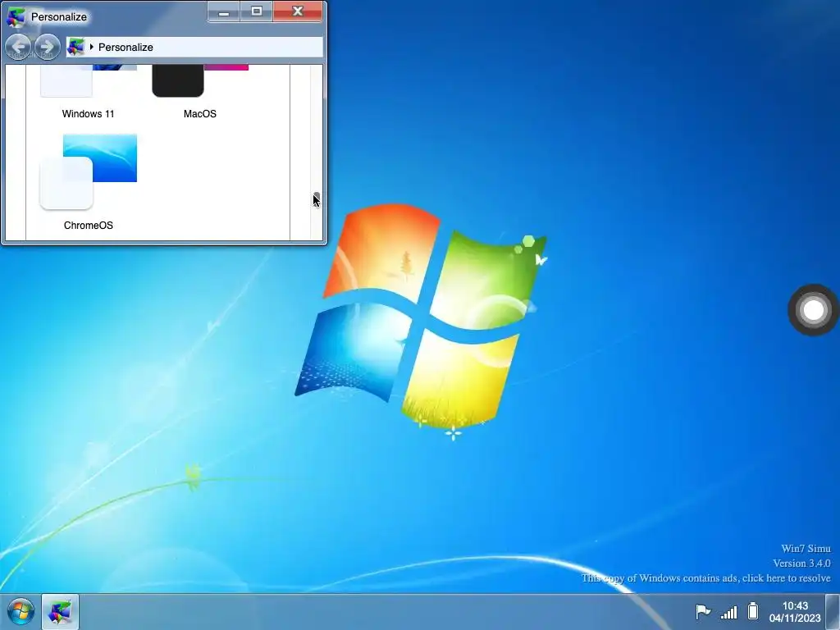Click the Personalize taskbar button

pyautogui.click(x=60, y=612)
